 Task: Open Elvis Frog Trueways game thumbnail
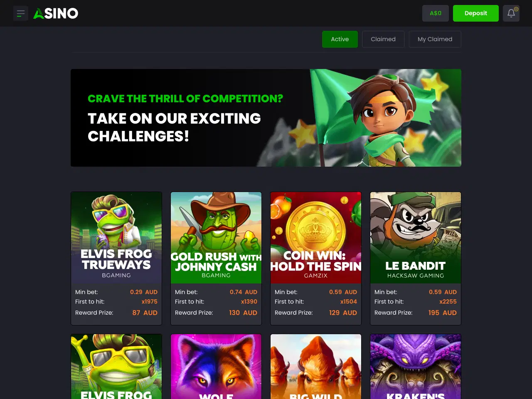116,238
